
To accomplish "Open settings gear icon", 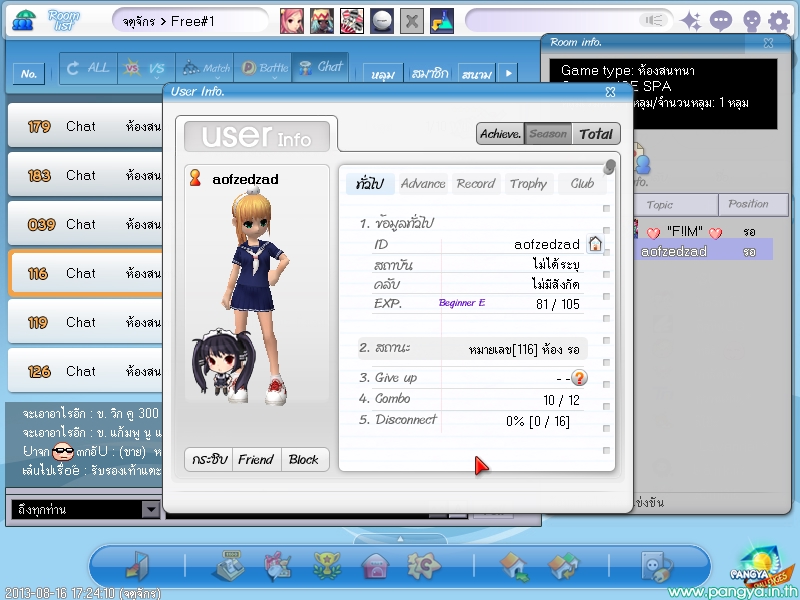I will tap(779, 21).
